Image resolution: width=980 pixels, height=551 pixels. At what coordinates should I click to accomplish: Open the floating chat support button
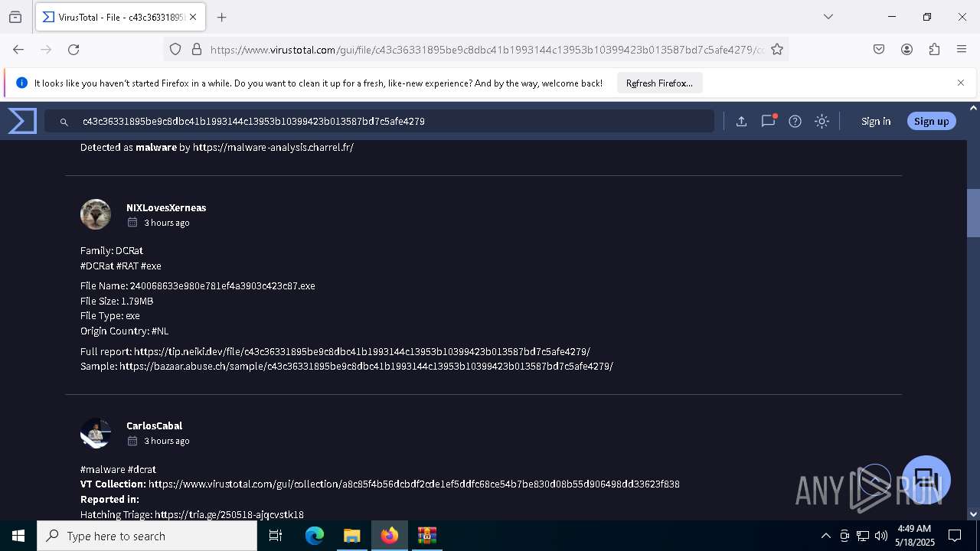[926, 480]
